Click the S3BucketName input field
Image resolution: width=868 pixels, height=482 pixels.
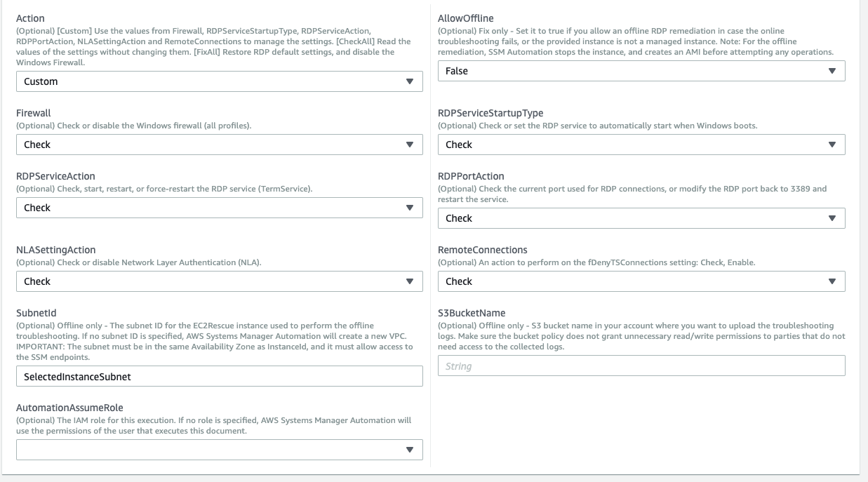click(641, 366)
